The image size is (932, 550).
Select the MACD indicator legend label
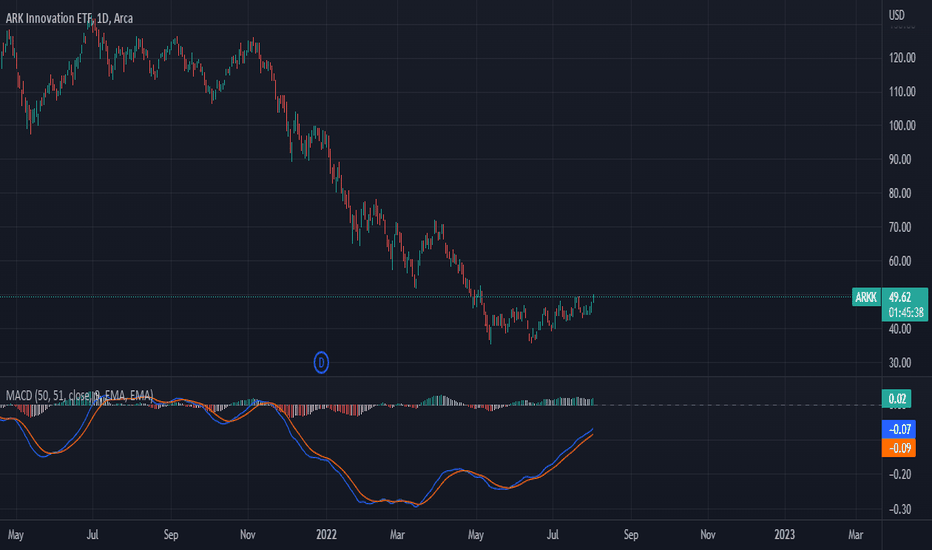click(x=80, y=395)
